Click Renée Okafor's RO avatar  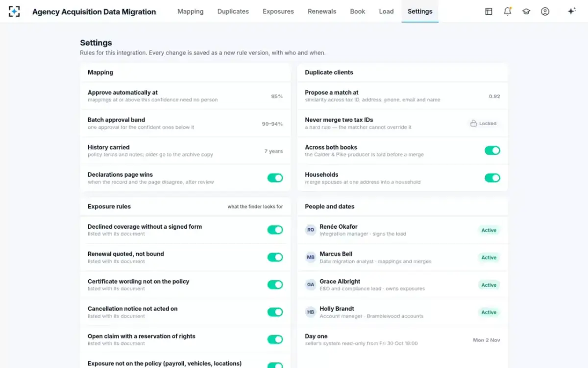[311, 230]
